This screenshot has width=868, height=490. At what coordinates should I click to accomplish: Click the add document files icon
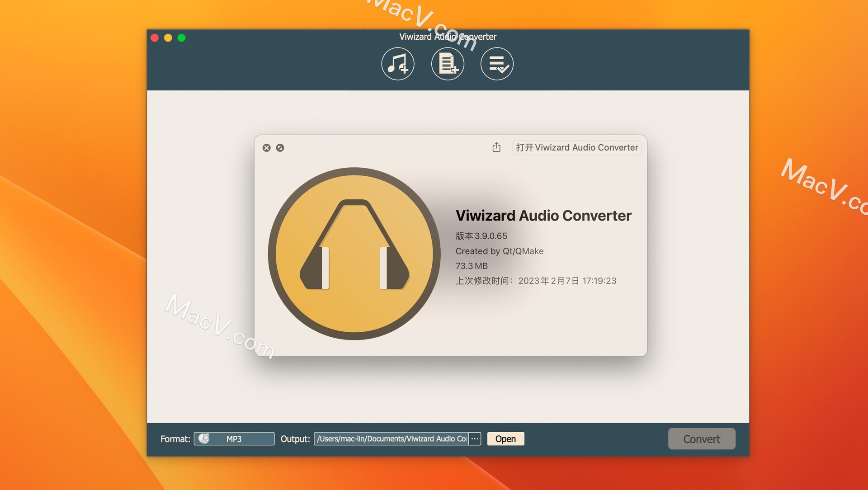[448, 64]
